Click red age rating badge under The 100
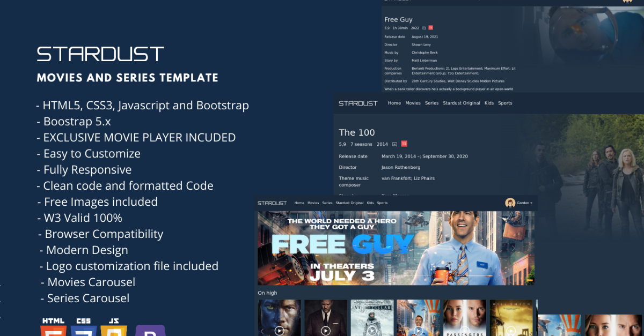644x336 pixels. click(404, 144)
